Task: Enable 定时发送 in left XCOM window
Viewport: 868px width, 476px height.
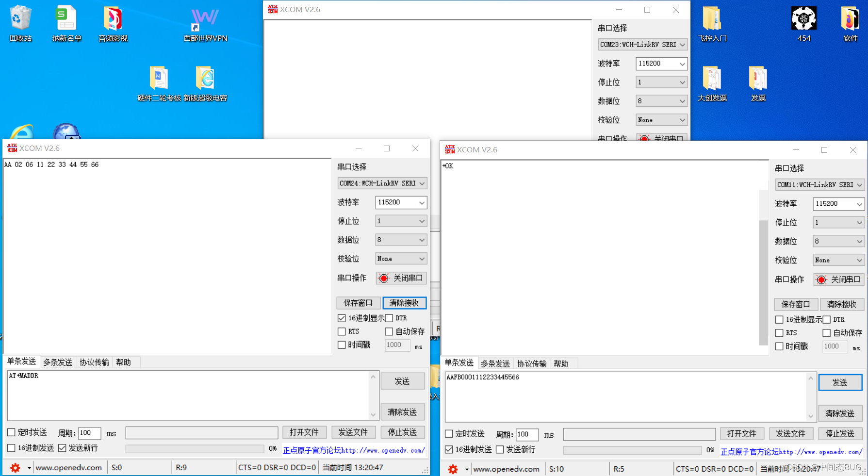Action: coord(11,432)
